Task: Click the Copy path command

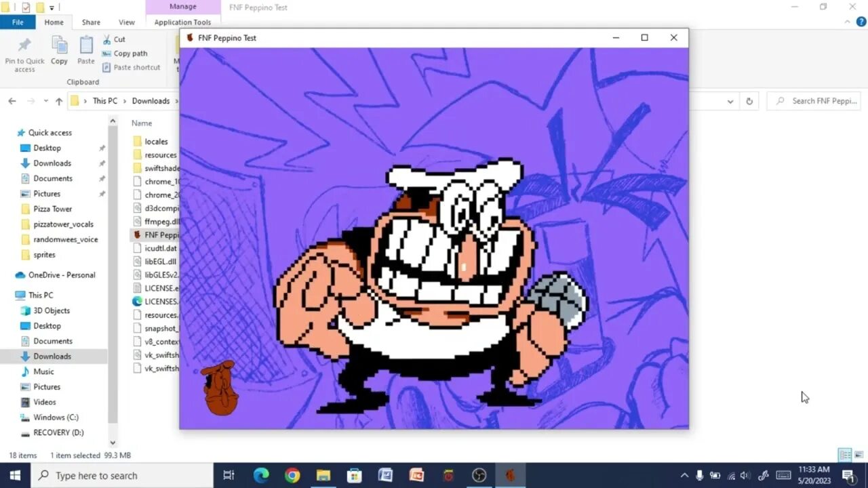Action: pyautogui.click(x=125, y=54)
